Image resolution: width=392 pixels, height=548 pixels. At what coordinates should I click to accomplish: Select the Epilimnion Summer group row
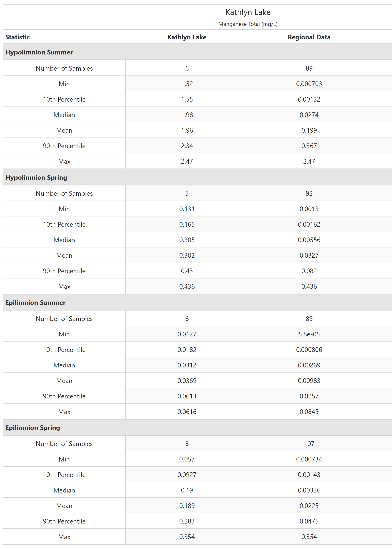click(35, 303)
